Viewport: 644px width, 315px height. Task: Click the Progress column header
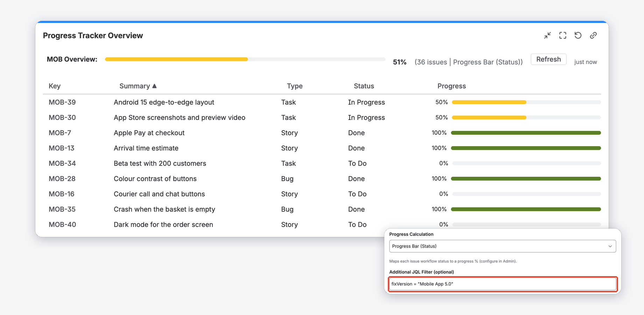tap(451, 86)
